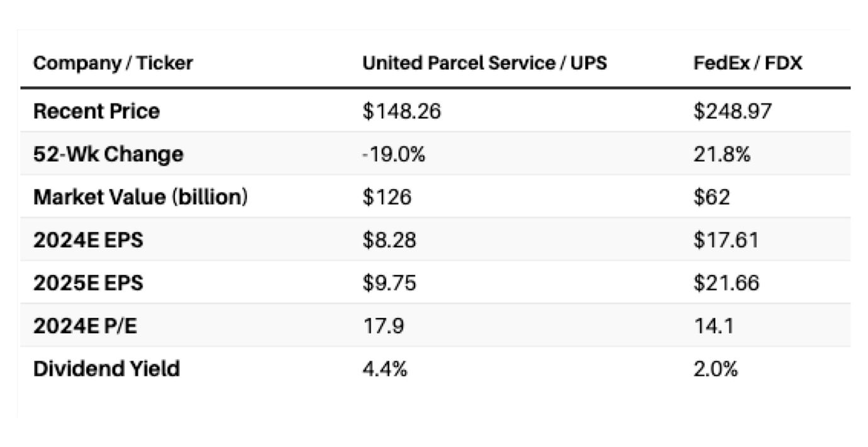Click the Company / Ticker column header
Screen dimensions: 868x447
(x=113, y=63)
